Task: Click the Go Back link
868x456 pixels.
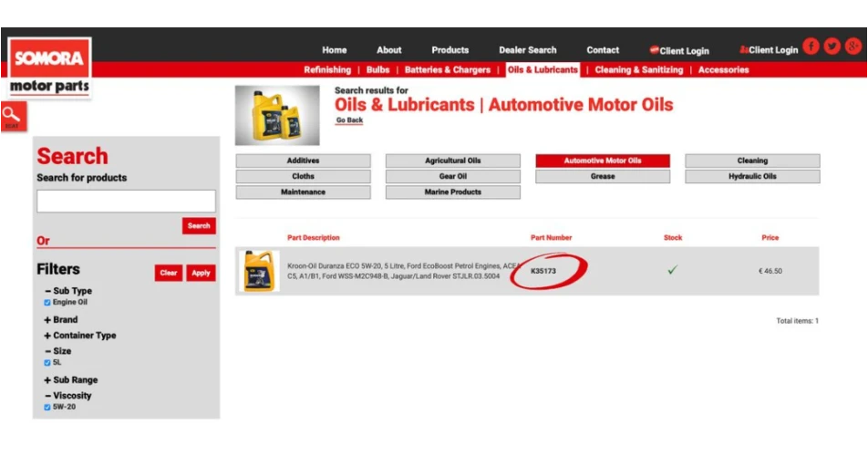Action: pyautogui.click(x=349, y=120)
